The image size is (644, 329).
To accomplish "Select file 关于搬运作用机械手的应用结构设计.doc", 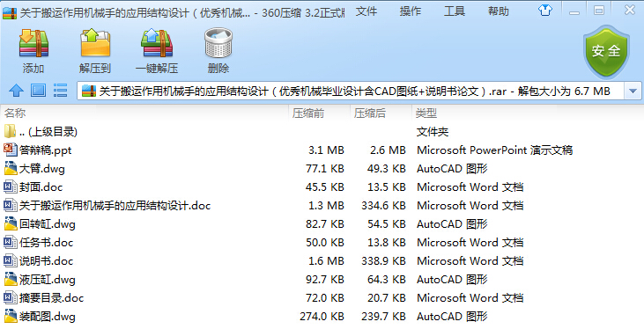I will [115, 206].
